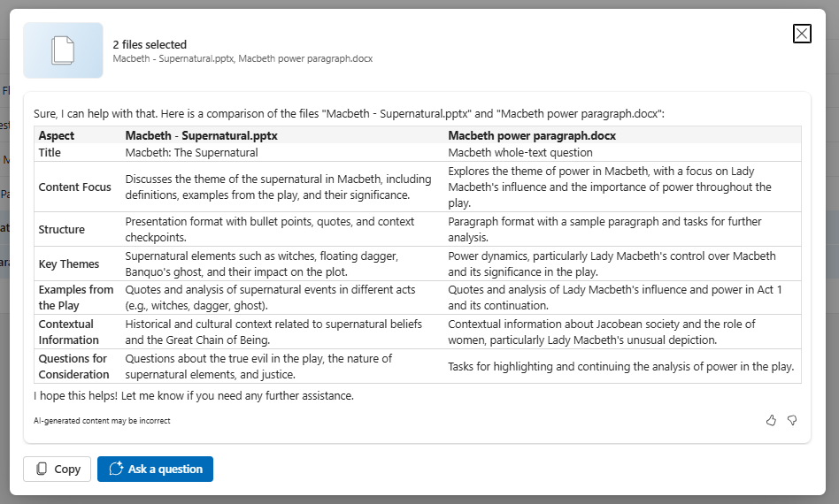This screenshot has height=504, width=839.
Task: Click the selected file names subtitle
Action: point(242,58)
